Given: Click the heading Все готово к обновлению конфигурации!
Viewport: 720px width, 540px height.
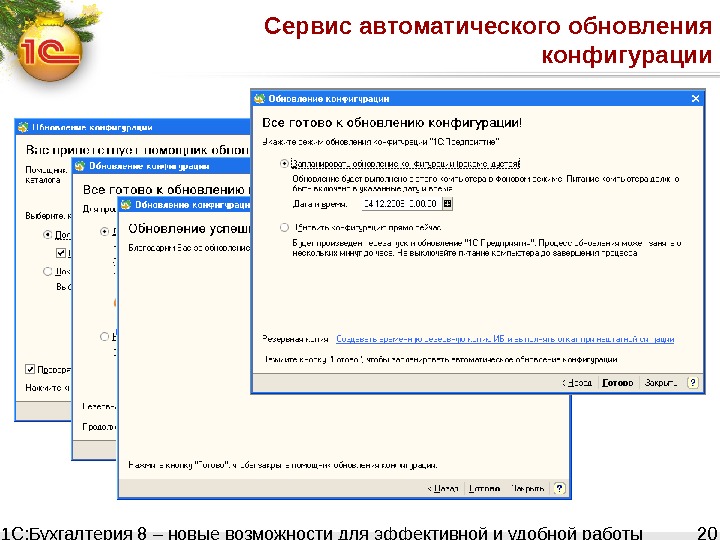Looking at the screenshot, I should (x=392, y=123).
